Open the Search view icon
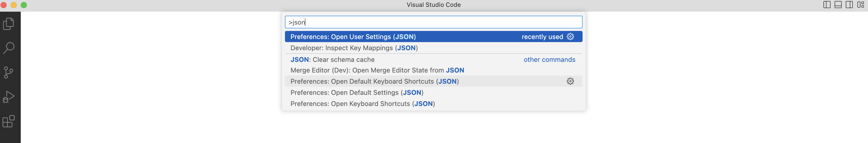The image size is (868, 143). tap(9, 48)
